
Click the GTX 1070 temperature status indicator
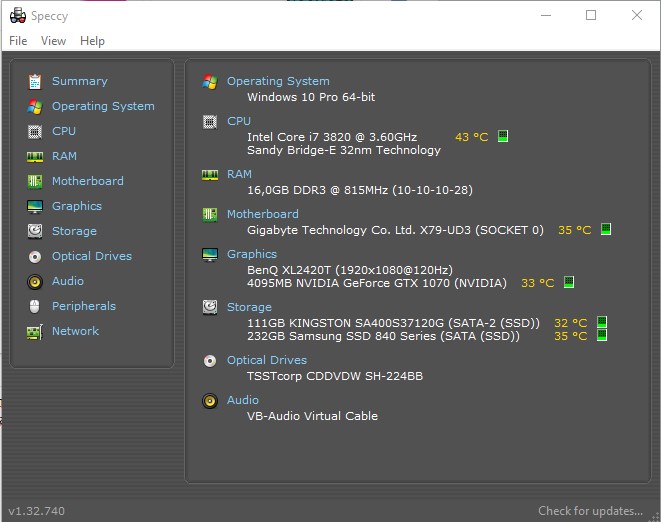[x=569, y=282]
